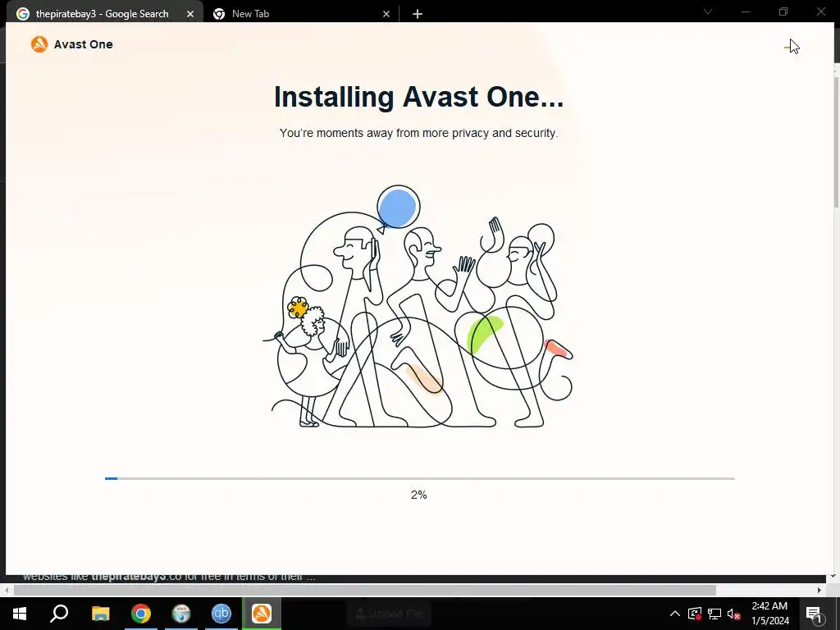The height and width of the screenshot is (630, 840).
Task: Open the Windows Start menu
Action: tap(20, 614)
